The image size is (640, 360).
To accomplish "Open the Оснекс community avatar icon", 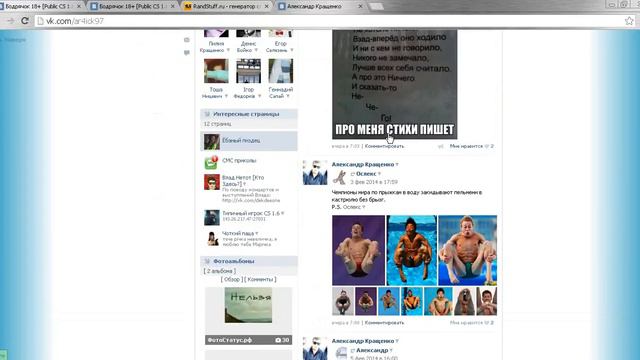I will (x=339, y=178).
